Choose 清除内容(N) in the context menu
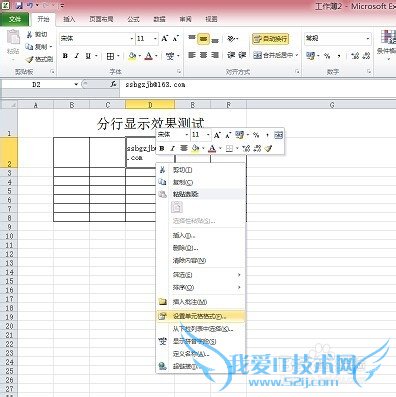This screenshot has height=397, width=396. [201, 260]
